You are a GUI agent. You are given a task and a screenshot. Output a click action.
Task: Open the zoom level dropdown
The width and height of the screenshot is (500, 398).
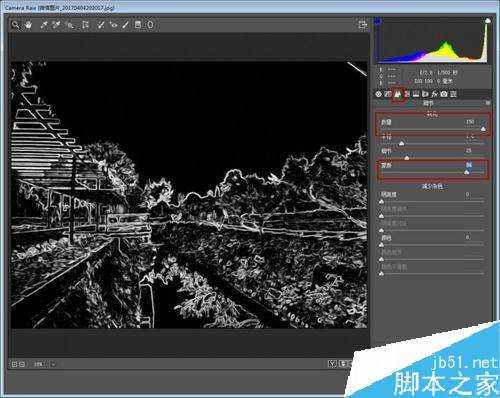pos(53,364)
